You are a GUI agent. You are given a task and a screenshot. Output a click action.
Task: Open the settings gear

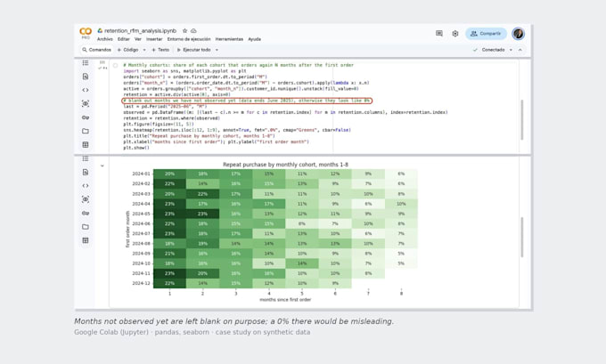pos(455,34)
